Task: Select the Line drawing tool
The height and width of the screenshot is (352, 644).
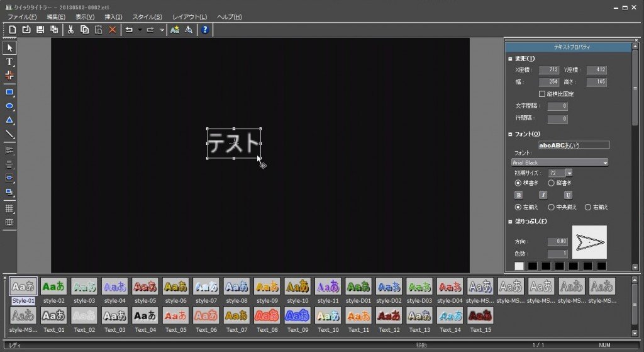Action: click(9, 135)
